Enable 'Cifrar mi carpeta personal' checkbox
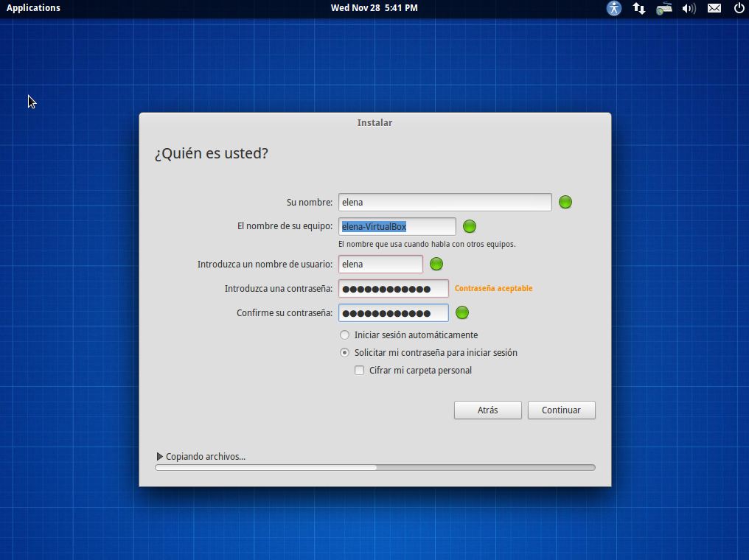The width and height of the screenshot is (749, 560). pos(360,371)
